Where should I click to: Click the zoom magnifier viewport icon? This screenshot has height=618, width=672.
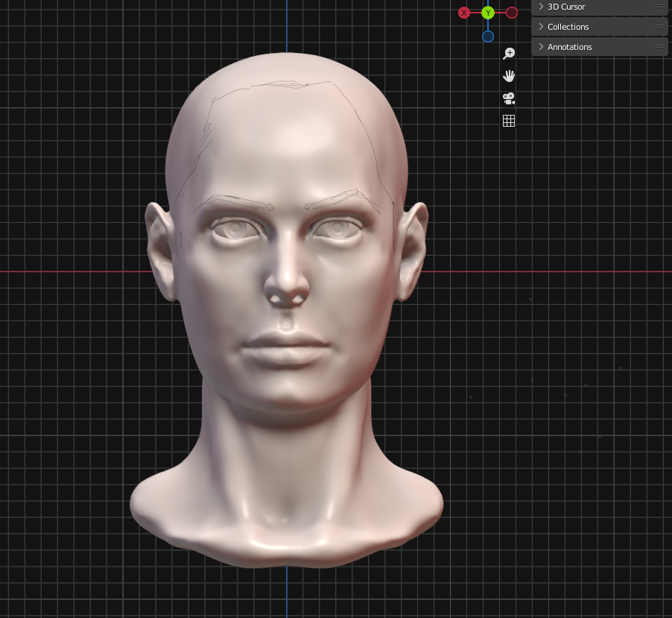click(x=509, y=54)
